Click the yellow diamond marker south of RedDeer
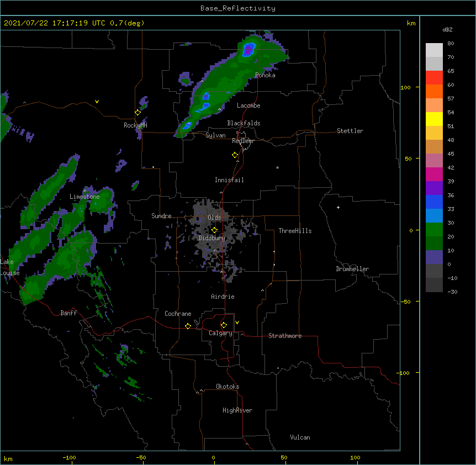 pyautogui.click(x=235, y=155)
